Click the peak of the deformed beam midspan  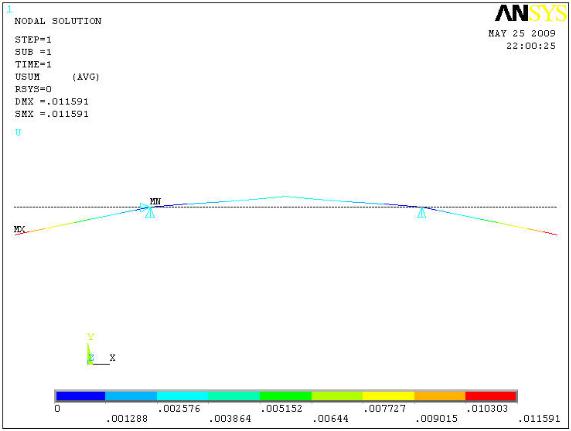pyautogui.click(x=285, y=197)
